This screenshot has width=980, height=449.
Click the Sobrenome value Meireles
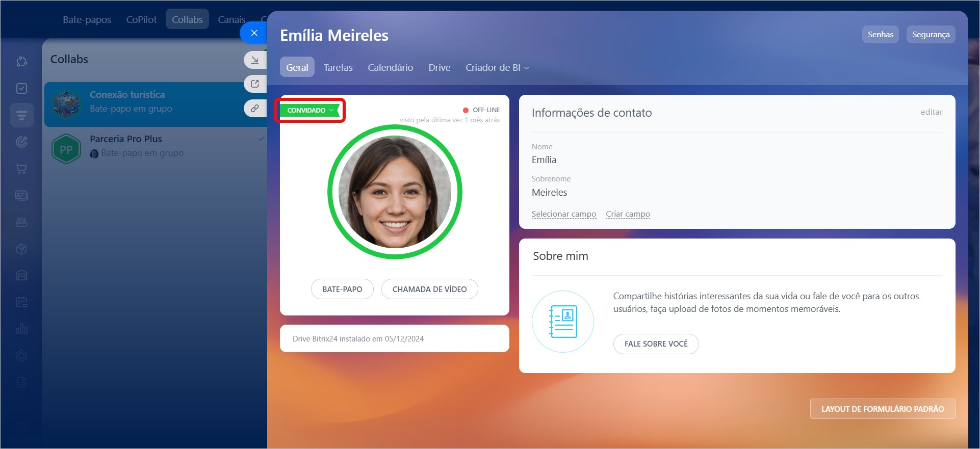click(549, 193)
